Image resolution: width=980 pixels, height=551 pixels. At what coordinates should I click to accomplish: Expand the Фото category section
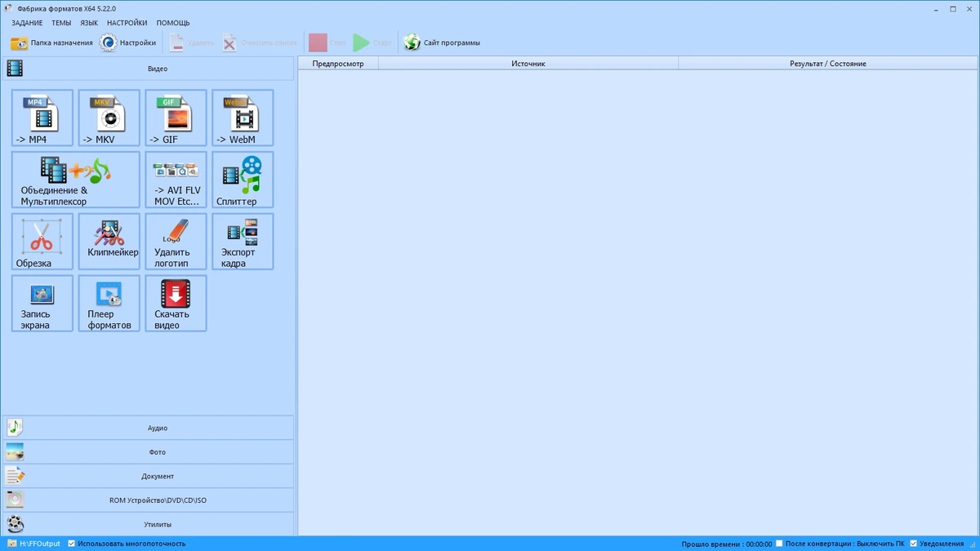148,452
